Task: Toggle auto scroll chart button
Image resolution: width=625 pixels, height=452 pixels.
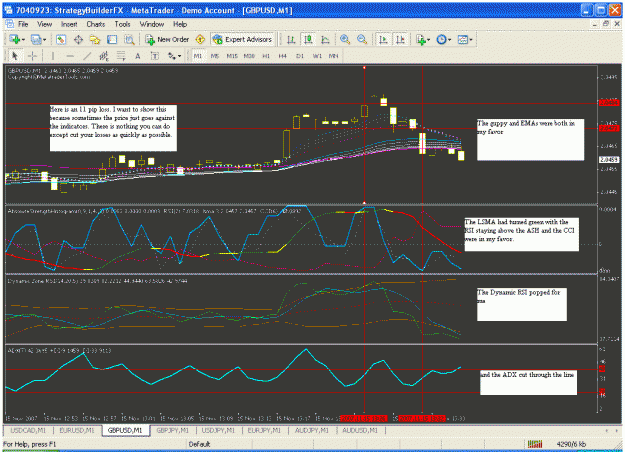Action: [x=383, y=39]
